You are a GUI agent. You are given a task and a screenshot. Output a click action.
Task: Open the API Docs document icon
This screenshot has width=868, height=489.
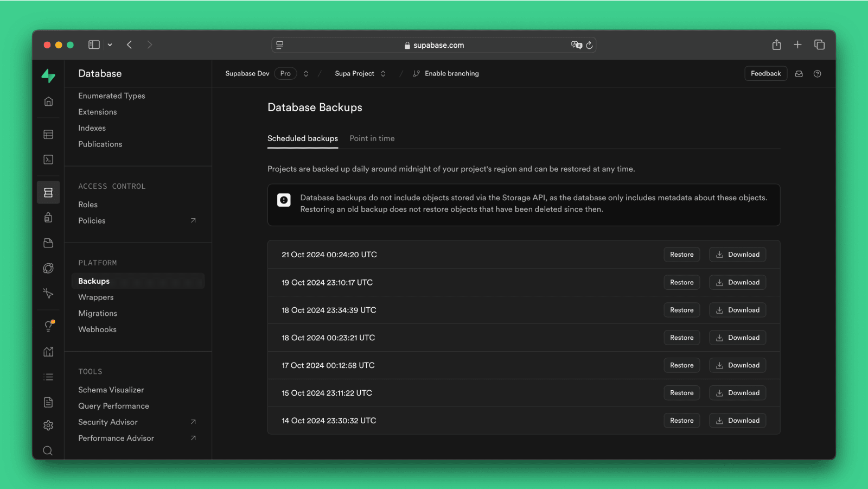click(48, 402)
